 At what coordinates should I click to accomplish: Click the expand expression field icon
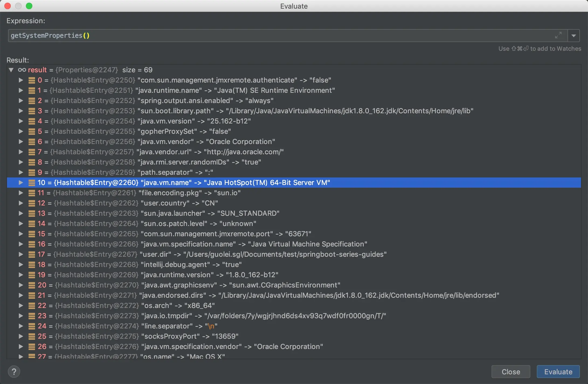click(x=558, y=35)
